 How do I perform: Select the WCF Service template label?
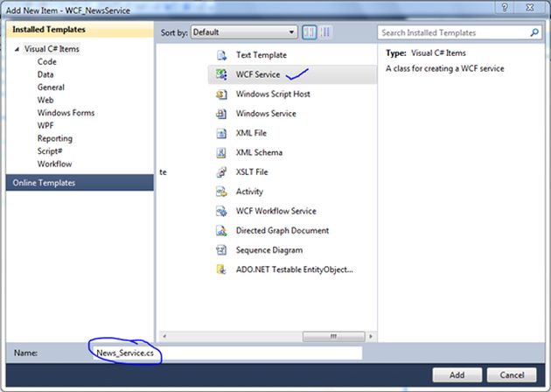click(258, 74)
